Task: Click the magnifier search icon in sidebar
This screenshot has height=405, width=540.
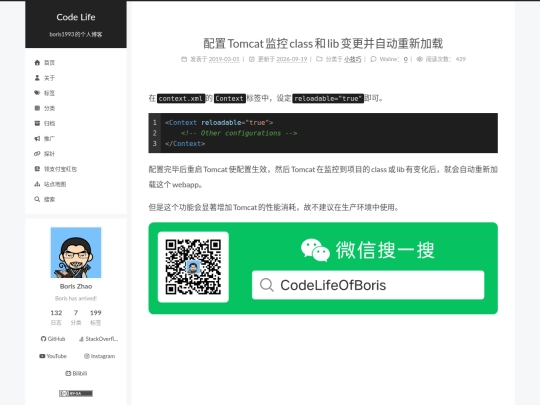Action: (x=37, y=199)
